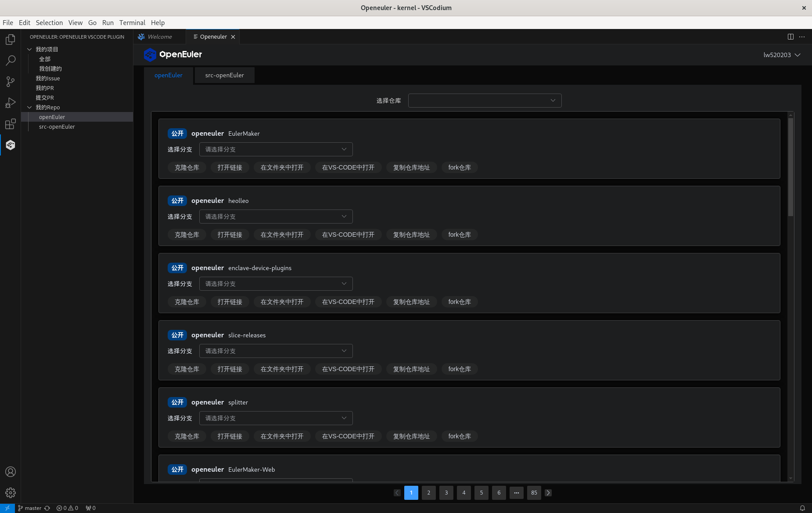Click the split editor right icon
The image size is (812, 513).
pyautogui.click(x=790, y=37)
